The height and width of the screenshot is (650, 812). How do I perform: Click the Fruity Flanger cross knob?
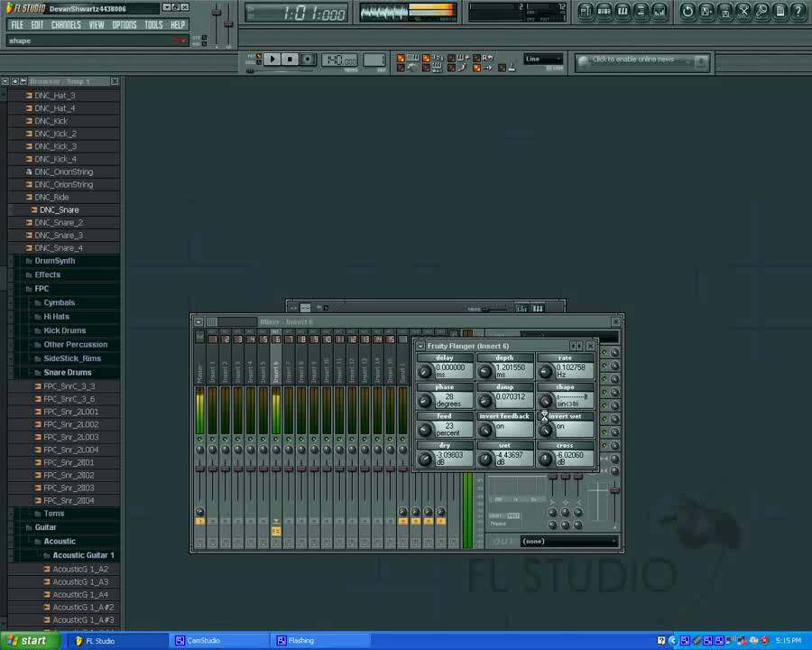click(545, 459)
